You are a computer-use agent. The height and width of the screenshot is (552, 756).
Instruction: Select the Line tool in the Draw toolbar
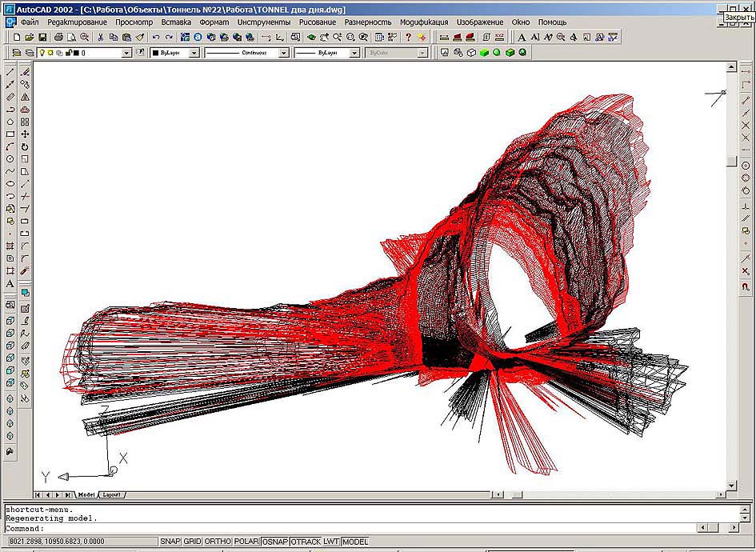(x=10, y=72)
